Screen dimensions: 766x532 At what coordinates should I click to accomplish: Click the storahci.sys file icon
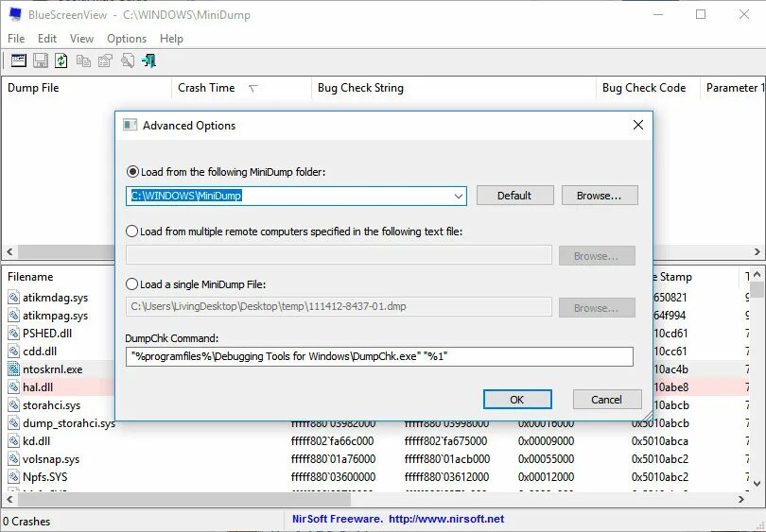click(13, 405)
